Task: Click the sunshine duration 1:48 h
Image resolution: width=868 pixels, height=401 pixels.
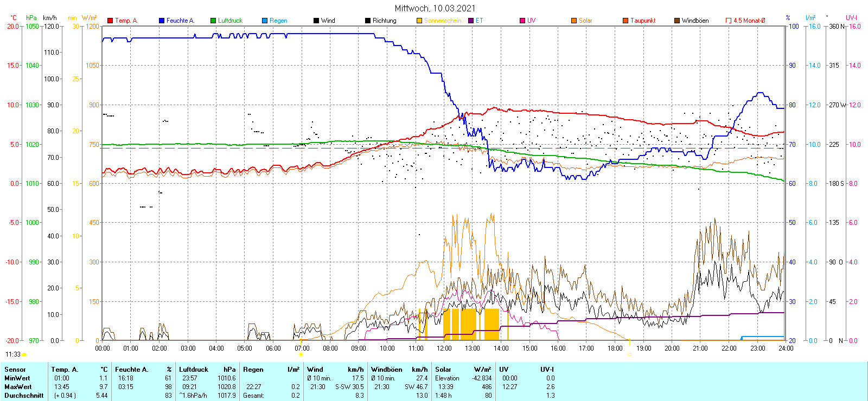Action: (x=443, y=396)
